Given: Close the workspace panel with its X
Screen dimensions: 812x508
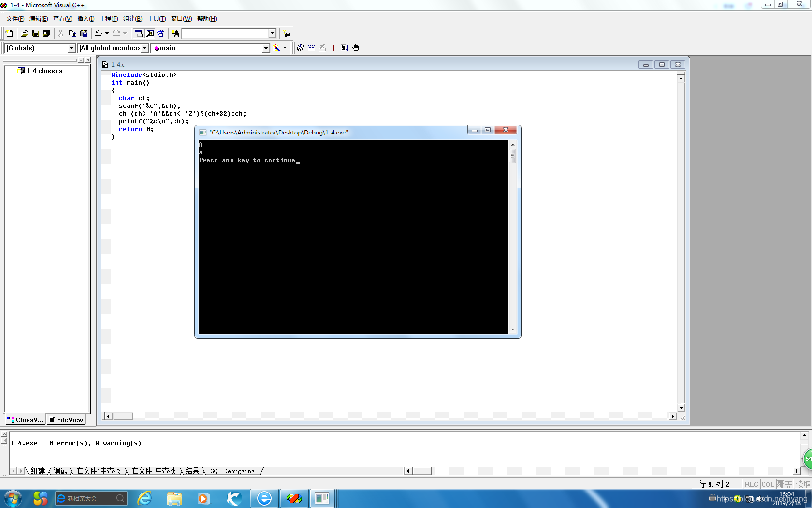Looking at the screenshot, I should (88, 60).
